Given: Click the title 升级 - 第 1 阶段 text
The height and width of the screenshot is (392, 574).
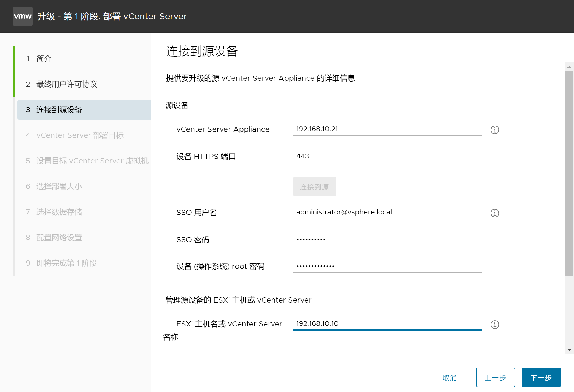Looking at the screenshot, I should pos(112,16).
